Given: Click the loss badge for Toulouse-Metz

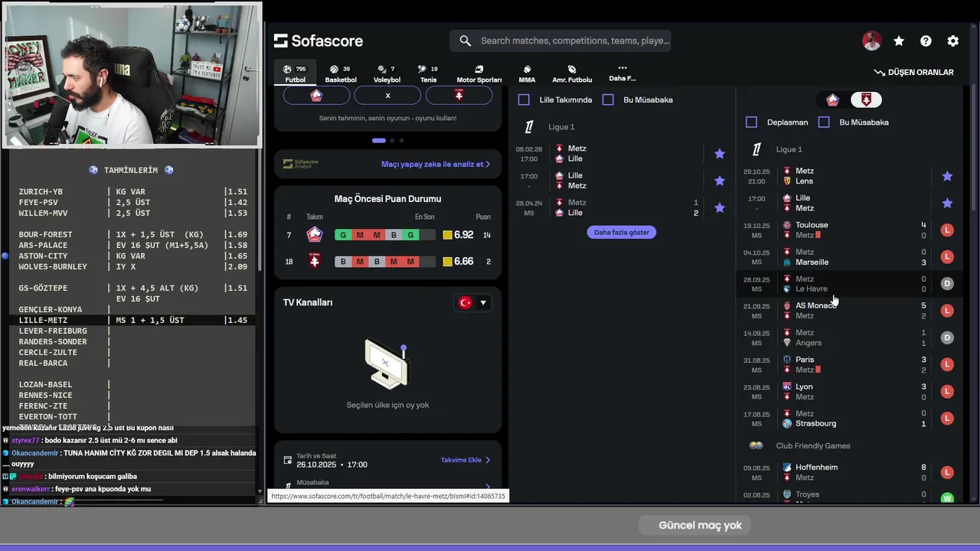Looking at the screenshot, I should point(947,230).
